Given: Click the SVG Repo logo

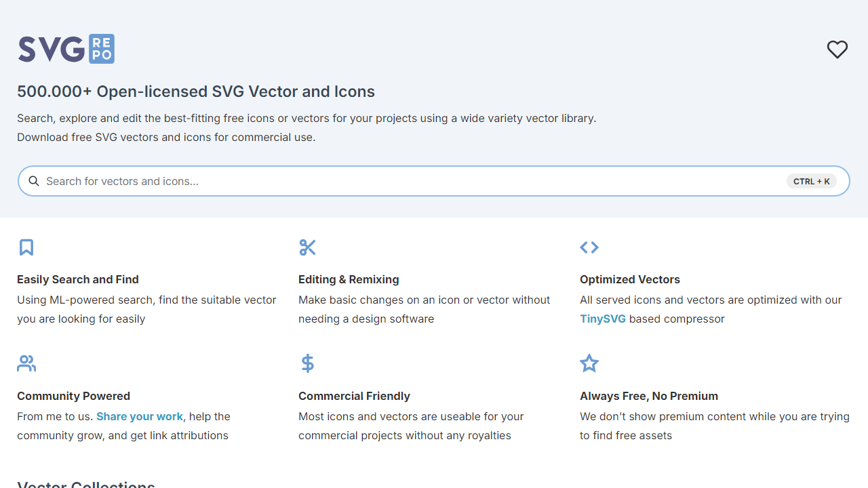Looking at the screenshot, I should pyautogui.click(x=66, y=49).
